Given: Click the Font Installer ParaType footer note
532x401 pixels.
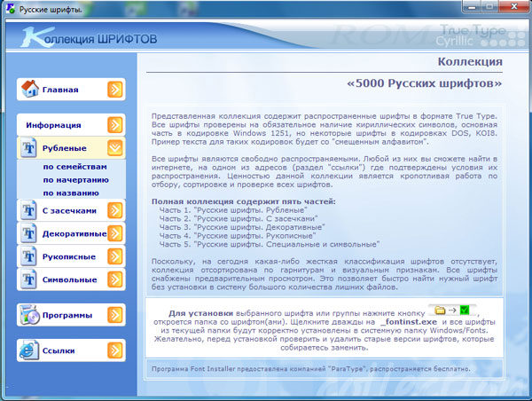Looking at the screenshot, I should tap(311, 369).
